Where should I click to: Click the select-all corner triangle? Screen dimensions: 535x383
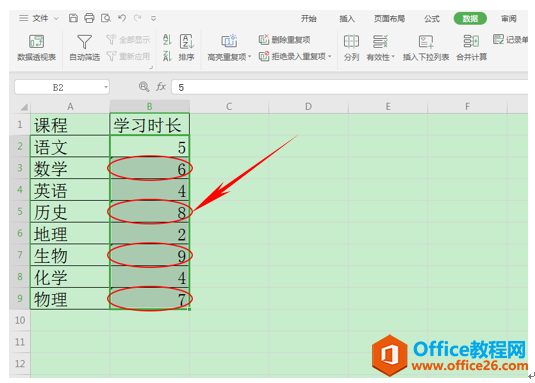click(x=23, y=107)
